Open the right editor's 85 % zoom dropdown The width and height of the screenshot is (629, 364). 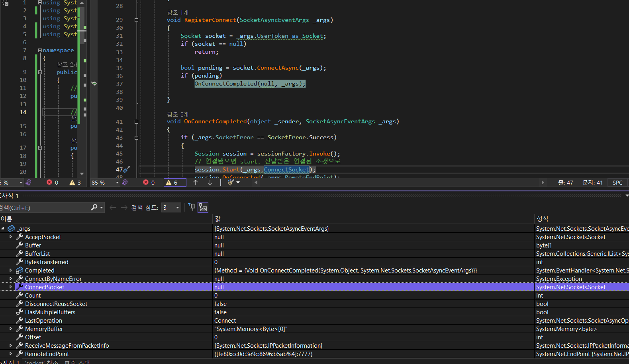(117, 183)
